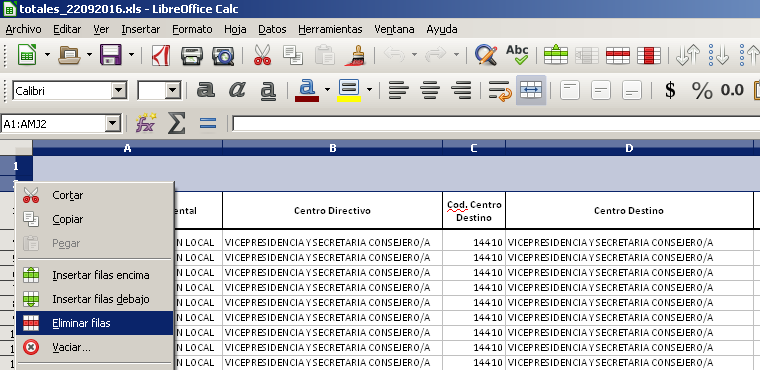
Task: Click the Copy toolbar icon
Action: pos(293,55)
